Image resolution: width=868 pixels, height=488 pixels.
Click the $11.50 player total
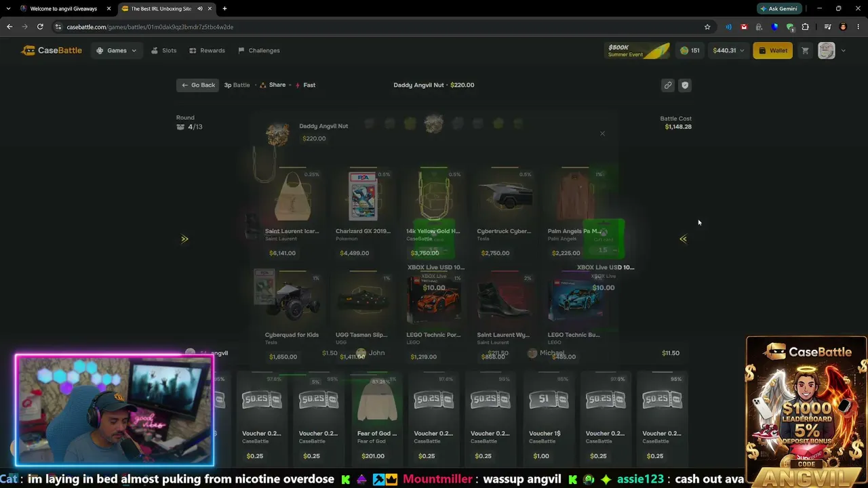671,353
